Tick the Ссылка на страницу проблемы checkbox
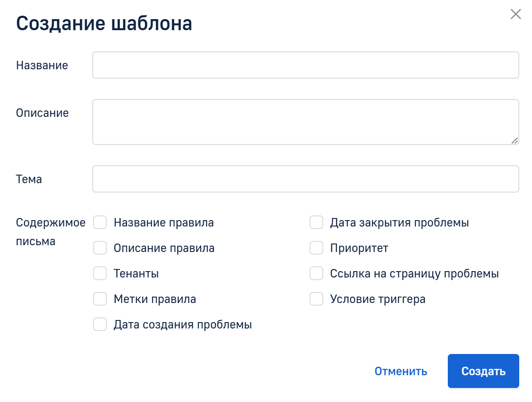The width and height of the screenshot is (532, 402). (316, 274)
